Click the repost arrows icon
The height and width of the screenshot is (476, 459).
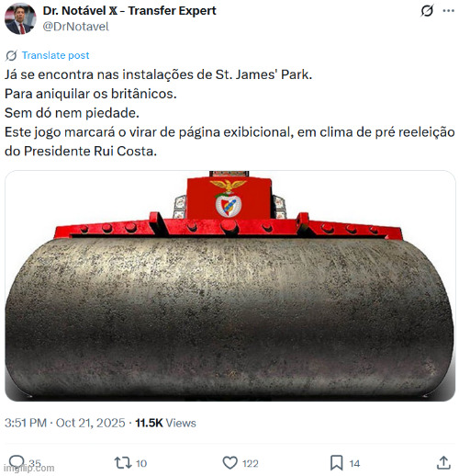[x=123, y=462]
